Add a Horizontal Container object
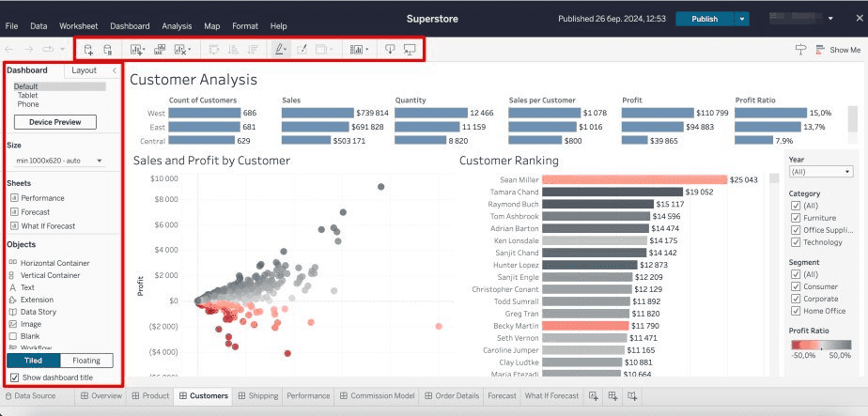This screenshot has height=416, width=868. 49,263
